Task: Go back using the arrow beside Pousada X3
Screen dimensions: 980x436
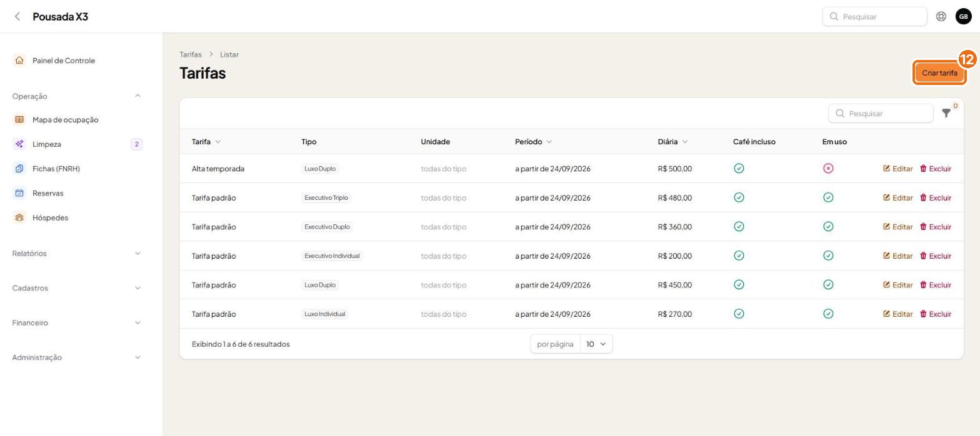Action: point(17,16)
